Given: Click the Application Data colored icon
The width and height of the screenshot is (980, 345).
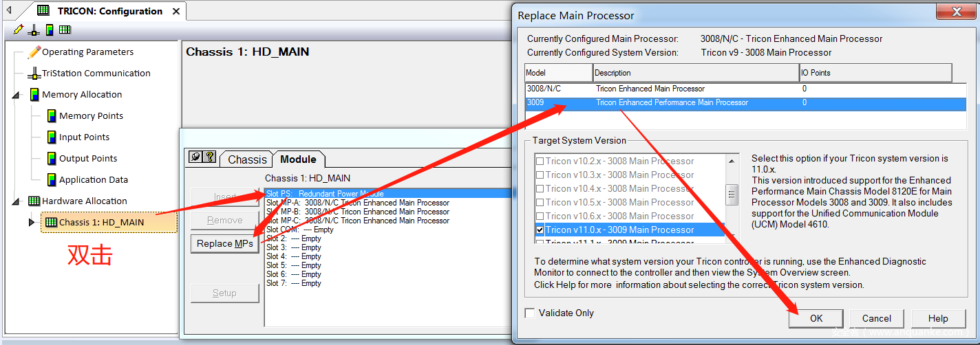Looking at the screenshot, I should pyautogui.click(x=51, y=179).
